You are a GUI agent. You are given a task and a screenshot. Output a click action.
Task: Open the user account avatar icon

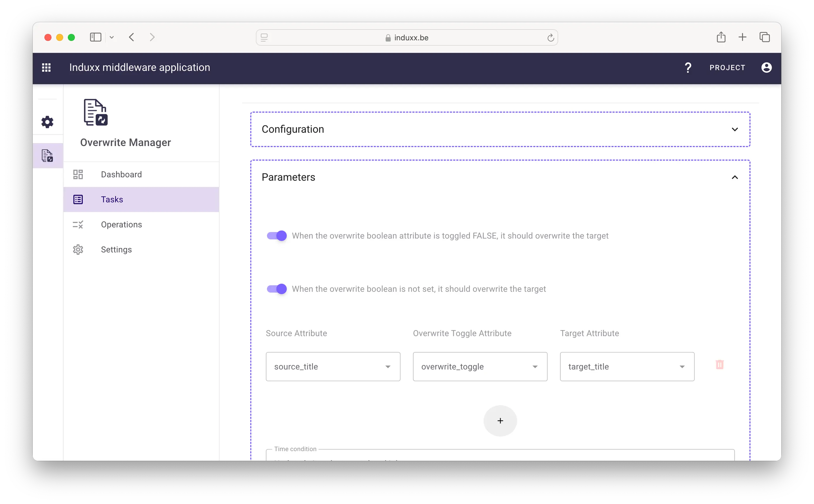point(766,68)
